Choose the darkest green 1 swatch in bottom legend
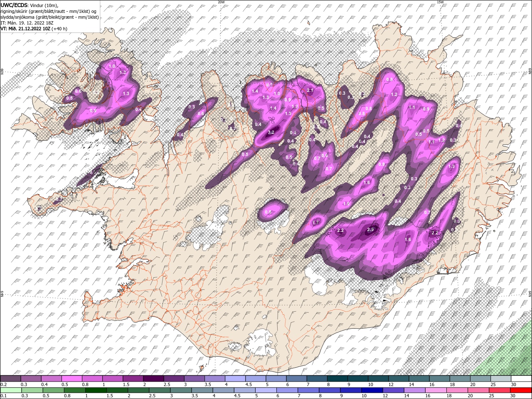Viewport: 532px width, 399px height. [95, 390]
